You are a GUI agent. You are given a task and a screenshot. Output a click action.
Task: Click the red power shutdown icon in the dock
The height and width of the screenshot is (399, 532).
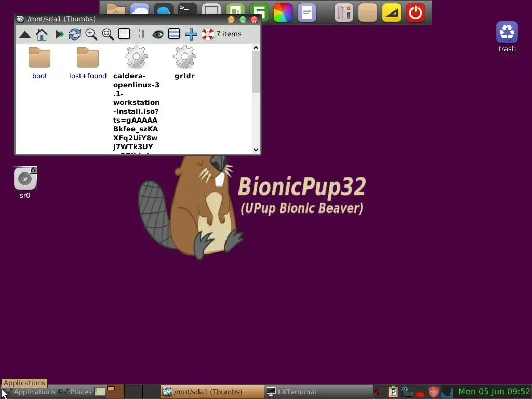[416, 12]
